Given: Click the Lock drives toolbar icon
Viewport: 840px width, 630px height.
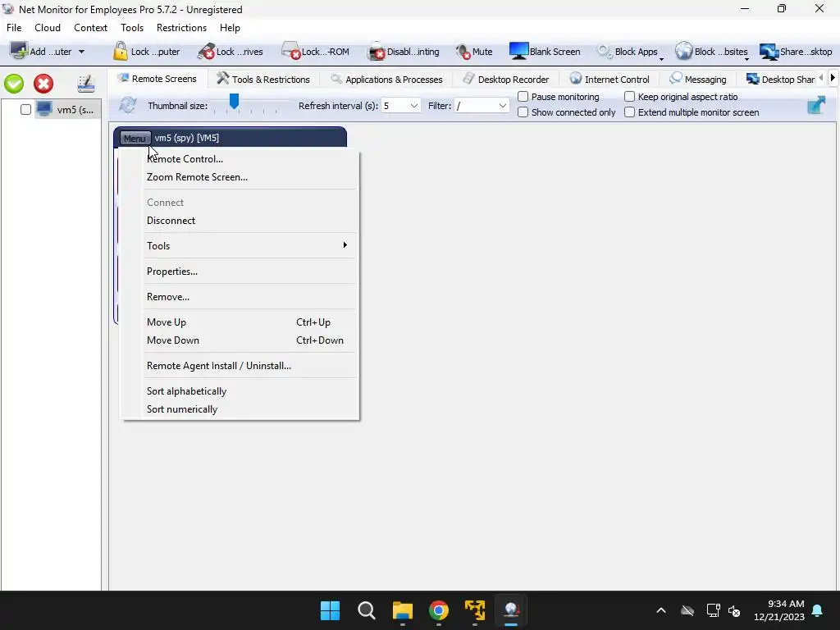Looking at the screenshot, I should (206, 52).
